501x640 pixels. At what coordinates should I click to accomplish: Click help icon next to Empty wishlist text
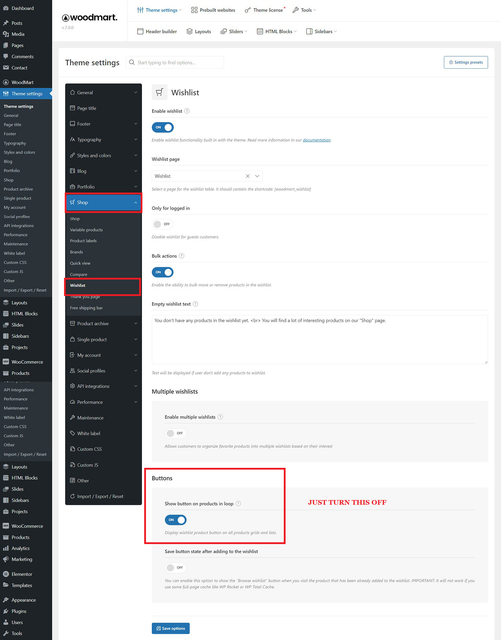point(195,304)
